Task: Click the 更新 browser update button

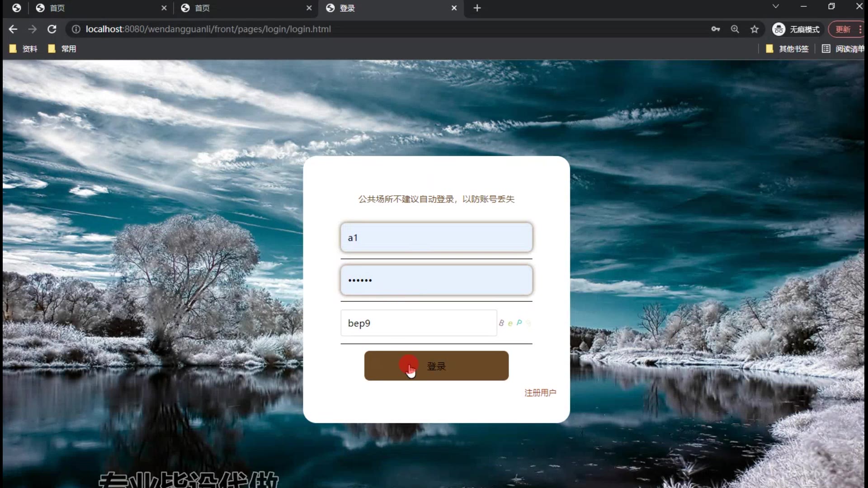Action: (x=842, y=29)
